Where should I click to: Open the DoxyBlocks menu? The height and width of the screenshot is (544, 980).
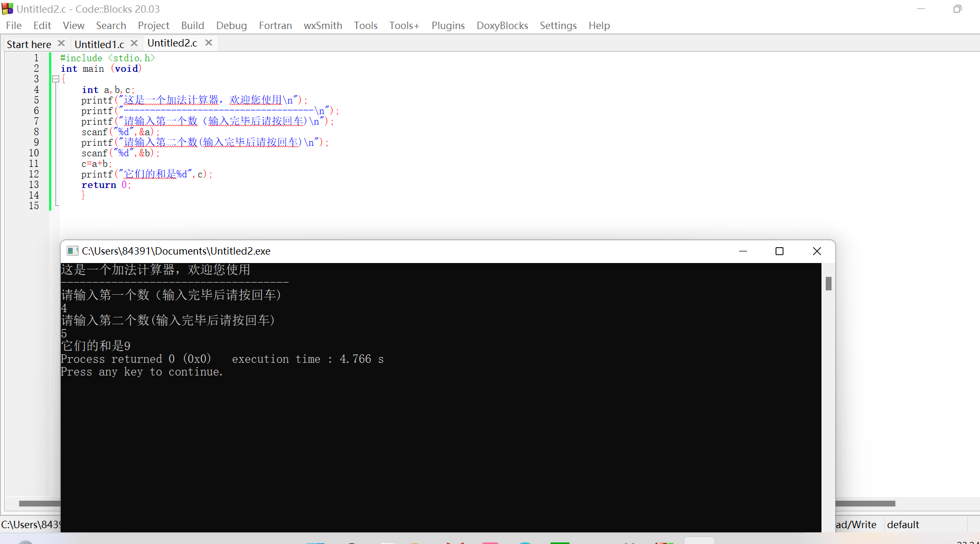502,25
